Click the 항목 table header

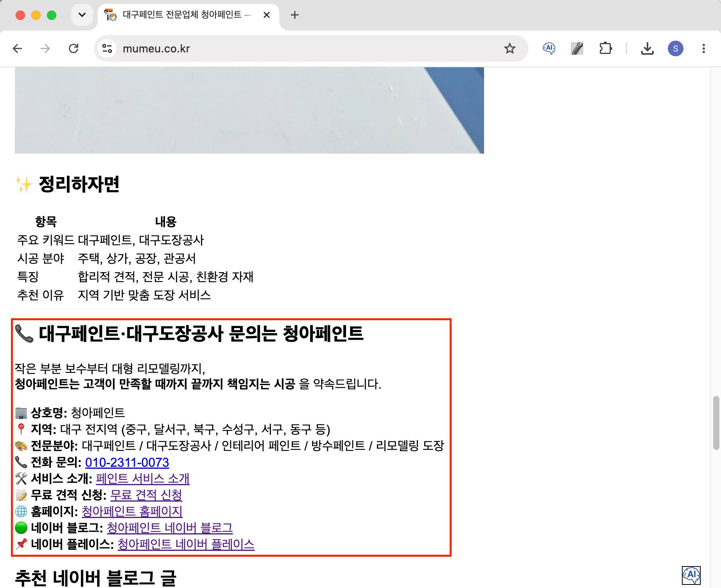pos(46,222)
